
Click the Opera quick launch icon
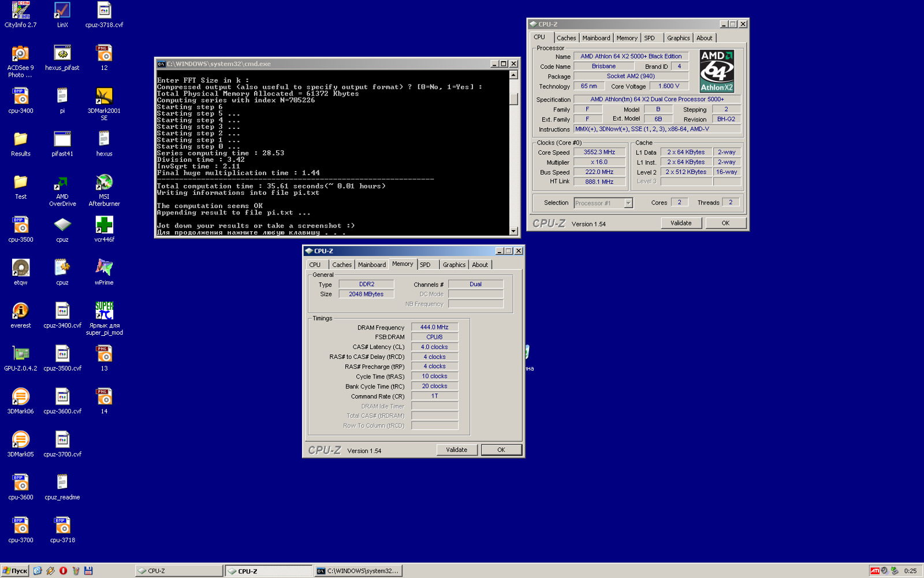63,570
